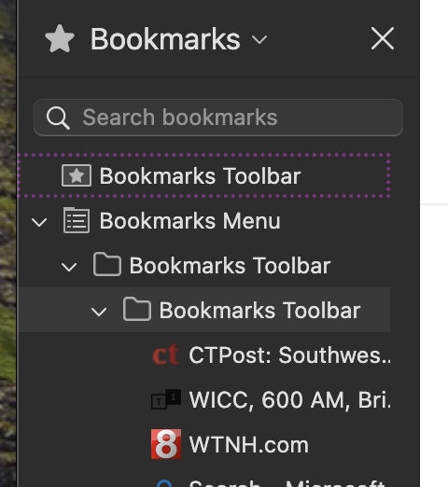This screenshot has width=448, height=487.
Task: Open the sidebar switcher chevron beside Bookmarks
Action: (259, 40)
